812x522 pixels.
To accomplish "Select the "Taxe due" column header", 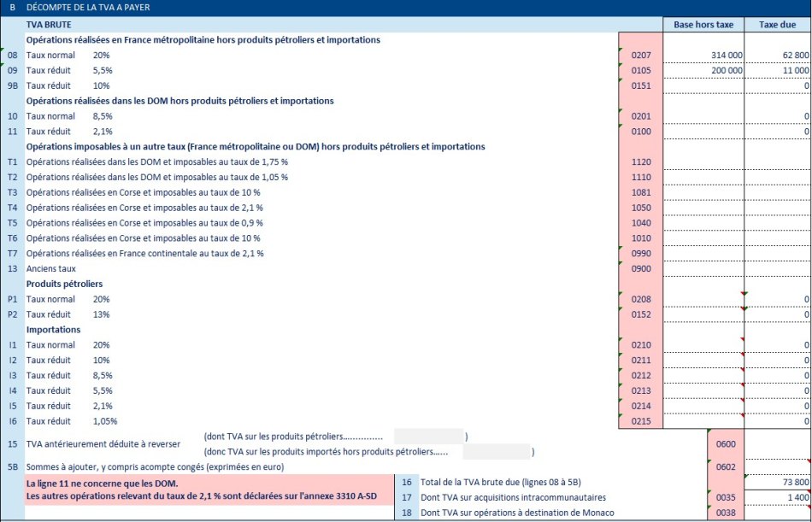I will (778, 25).
